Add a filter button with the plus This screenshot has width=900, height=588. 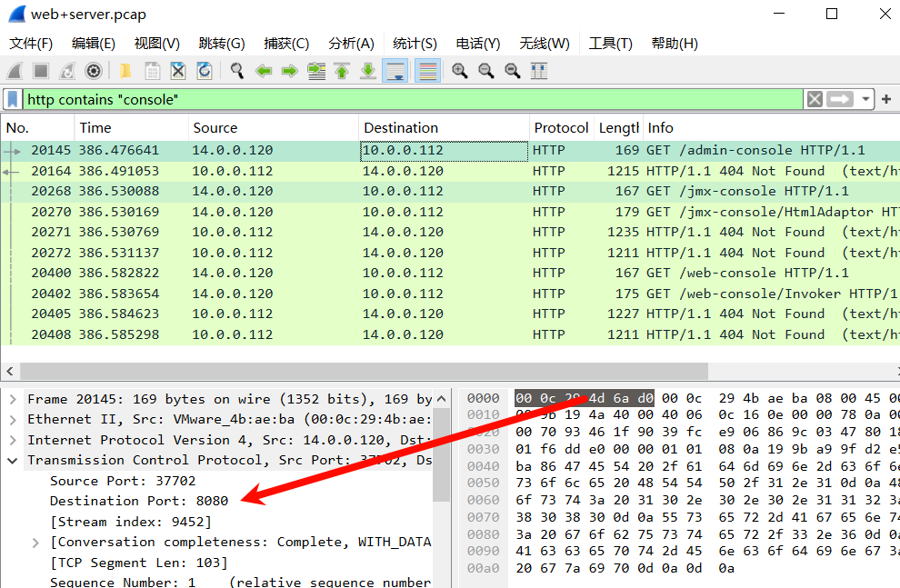point(886,99)
